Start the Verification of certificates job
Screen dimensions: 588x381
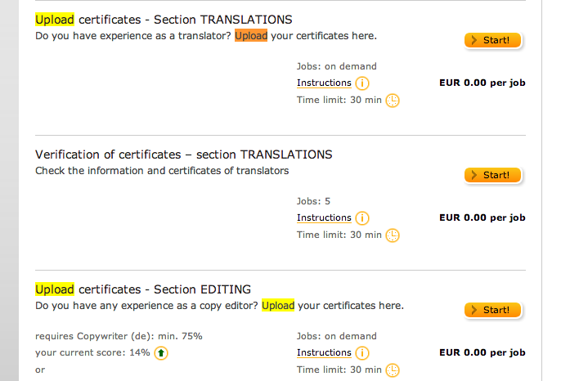[493, 175]
